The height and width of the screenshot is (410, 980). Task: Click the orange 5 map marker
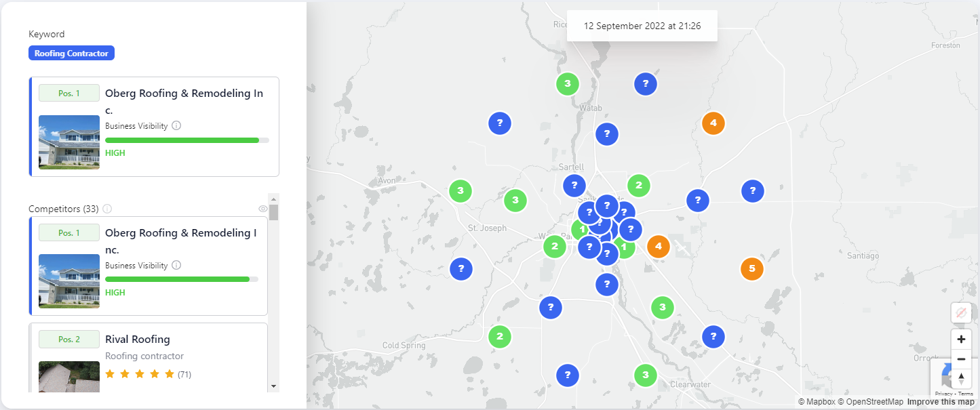point(751,269)
